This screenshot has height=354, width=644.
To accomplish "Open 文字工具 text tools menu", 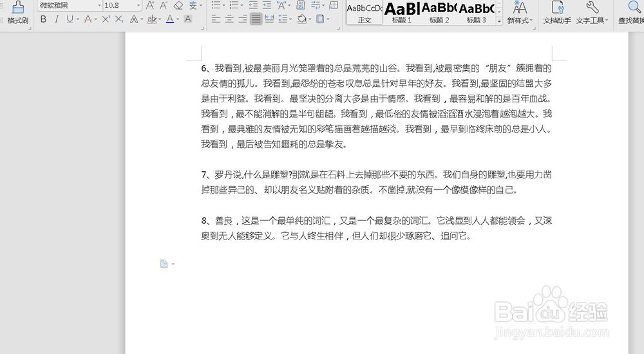I will pyautogui.click(x=592, y=13).
